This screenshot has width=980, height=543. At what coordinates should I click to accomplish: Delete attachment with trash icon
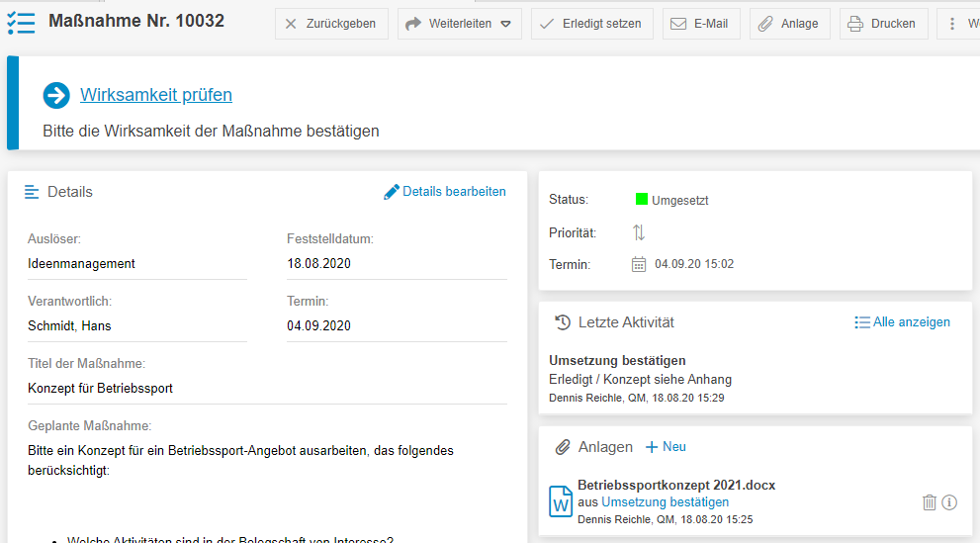tap(930, 502)
